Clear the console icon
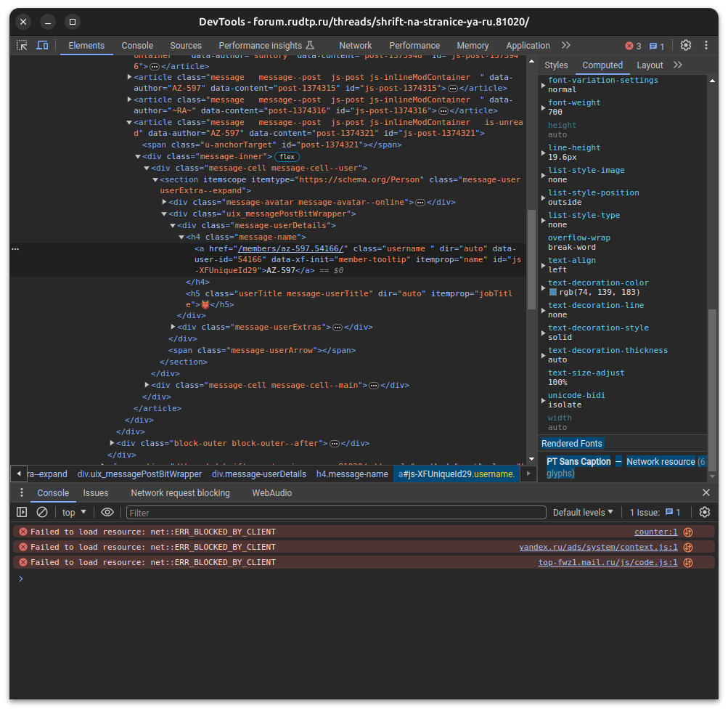Viewport: 728px width, 711px height. click(42, 512)
